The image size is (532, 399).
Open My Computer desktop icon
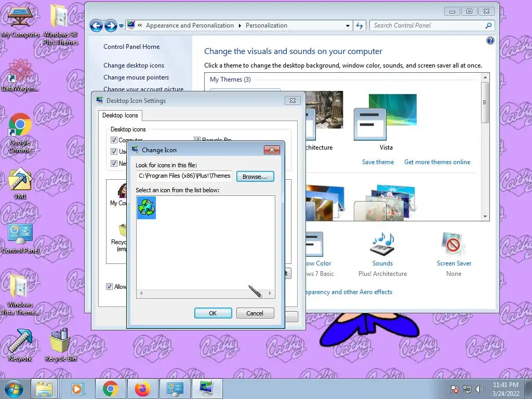click(20, 21)
